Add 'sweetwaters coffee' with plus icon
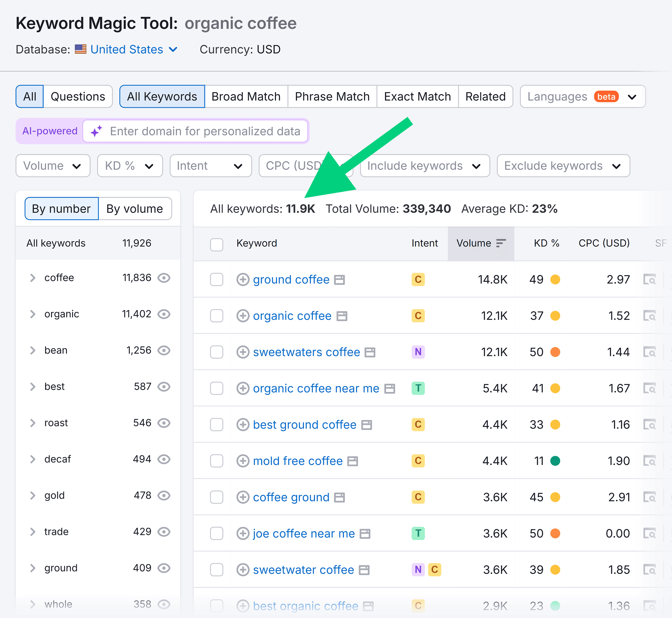 [x=243, y=352]
